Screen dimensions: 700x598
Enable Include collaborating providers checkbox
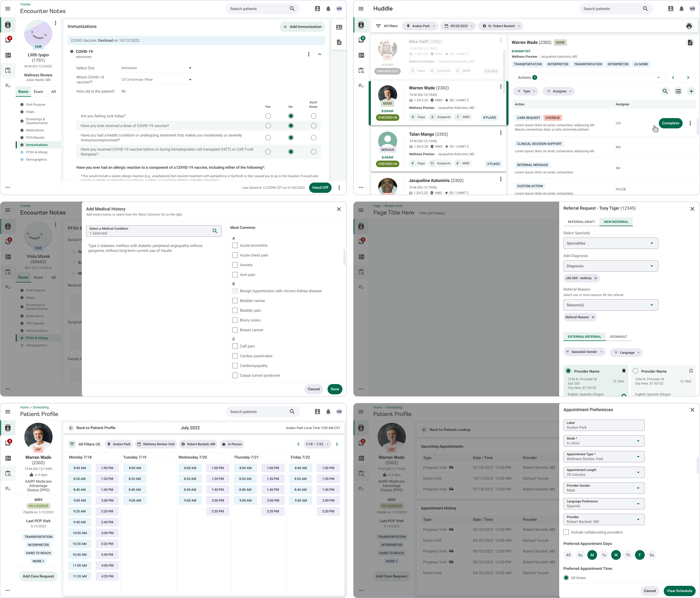coord(566,532)
